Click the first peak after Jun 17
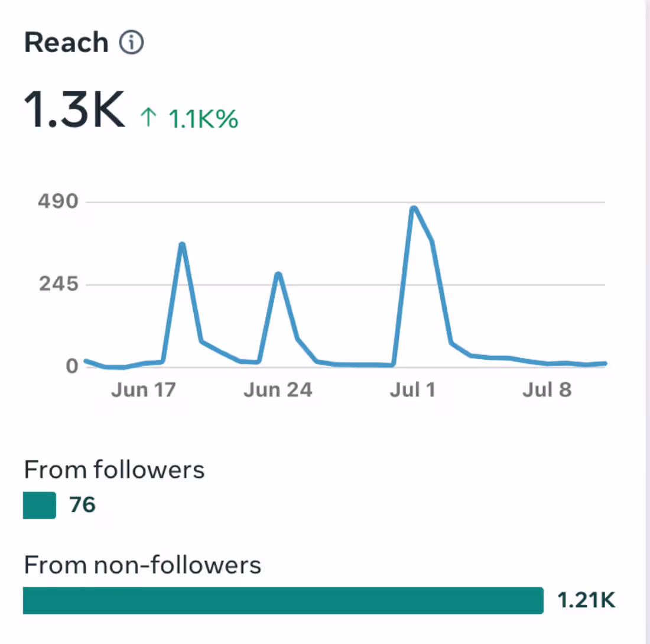 182,245
